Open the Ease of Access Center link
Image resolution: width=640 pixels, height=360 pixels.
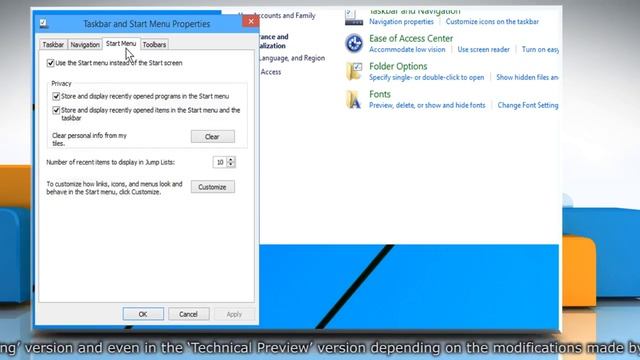coord(411,38)
